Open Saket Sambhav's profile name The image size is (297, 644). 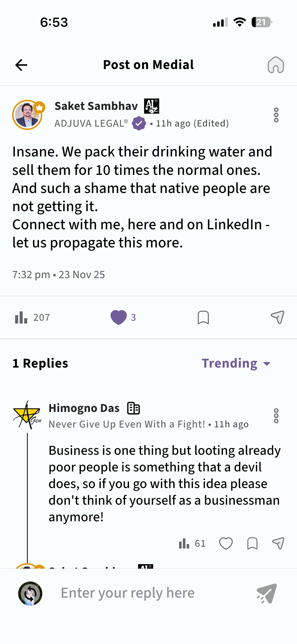96,106
